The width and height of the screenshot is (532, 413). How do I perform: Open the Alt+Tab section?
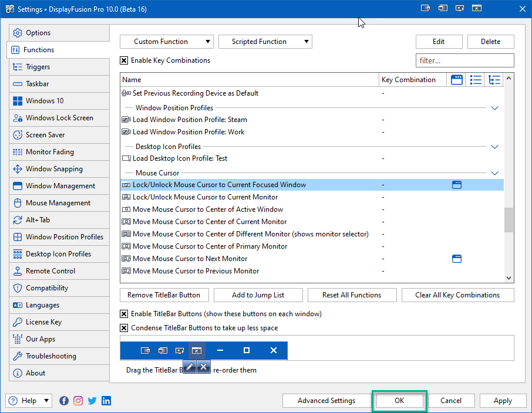click(x=59, y=220)
